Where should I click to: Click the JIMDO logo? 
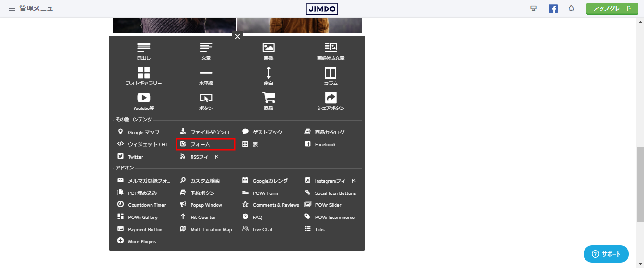point(322,8)
